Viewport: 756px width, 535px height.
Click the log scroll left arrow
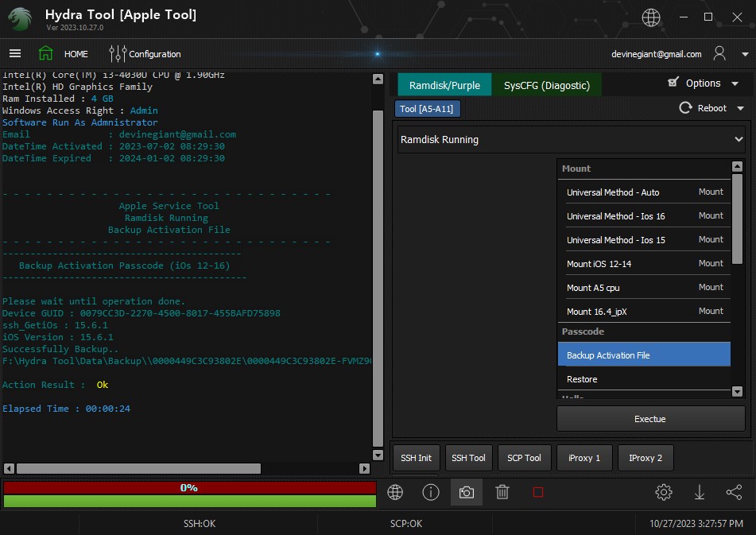click(10, 468)
